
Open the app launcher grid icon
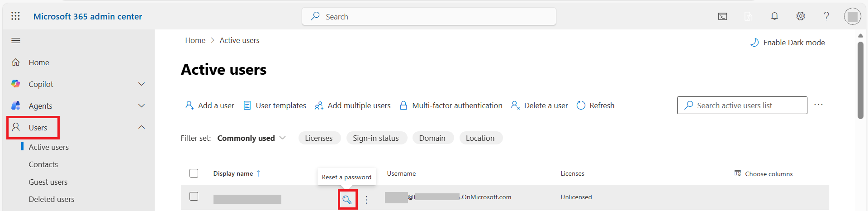(x=15, y=16)
